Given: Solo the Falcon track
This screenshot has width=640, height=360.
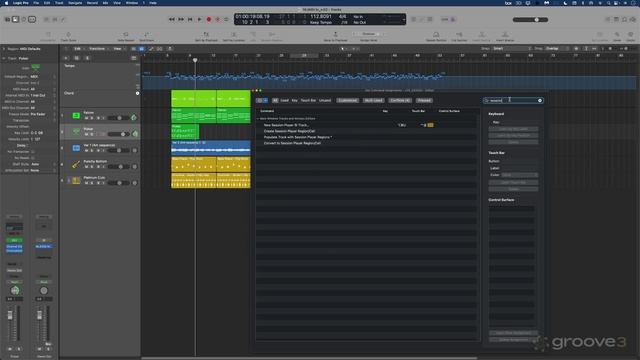Looking at the screenshot, I should pos(92,118).
